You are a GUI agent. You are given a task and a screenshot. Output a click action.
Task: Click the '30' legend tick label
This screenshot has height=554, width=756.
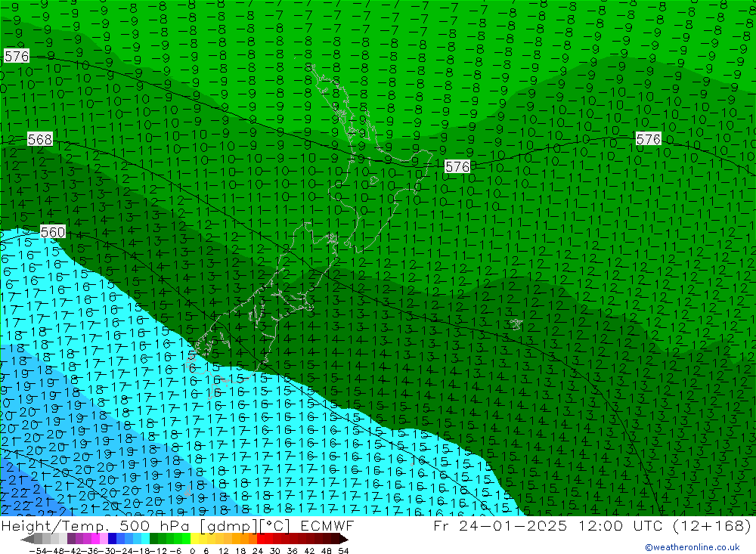[275, 551]
